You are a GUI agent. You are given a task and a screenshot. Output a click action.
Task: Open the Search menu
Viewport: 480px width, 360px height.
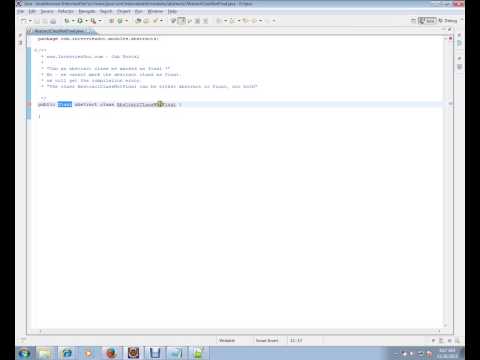(106, 11)
